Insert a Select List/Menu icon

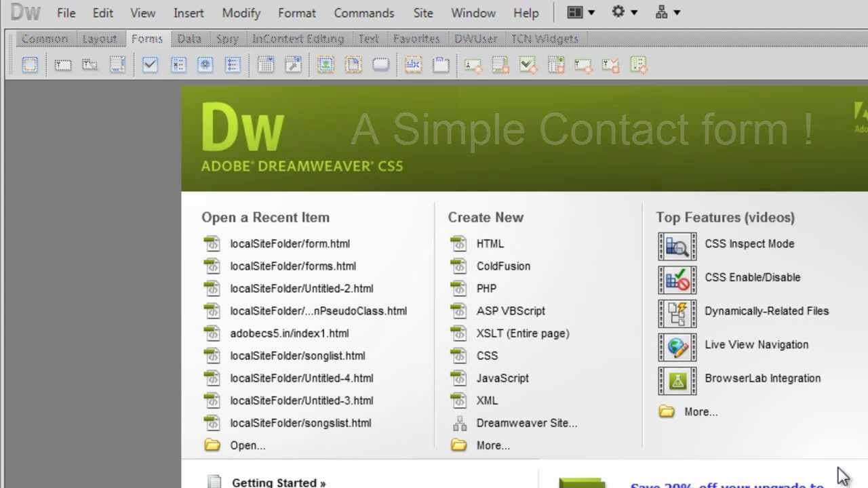click(266, 65)
